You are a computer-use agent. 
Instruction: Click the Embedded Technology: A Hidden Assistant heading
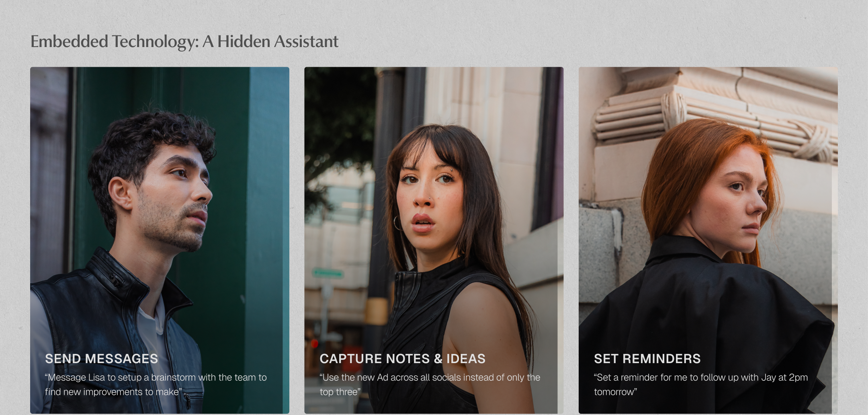184,41
